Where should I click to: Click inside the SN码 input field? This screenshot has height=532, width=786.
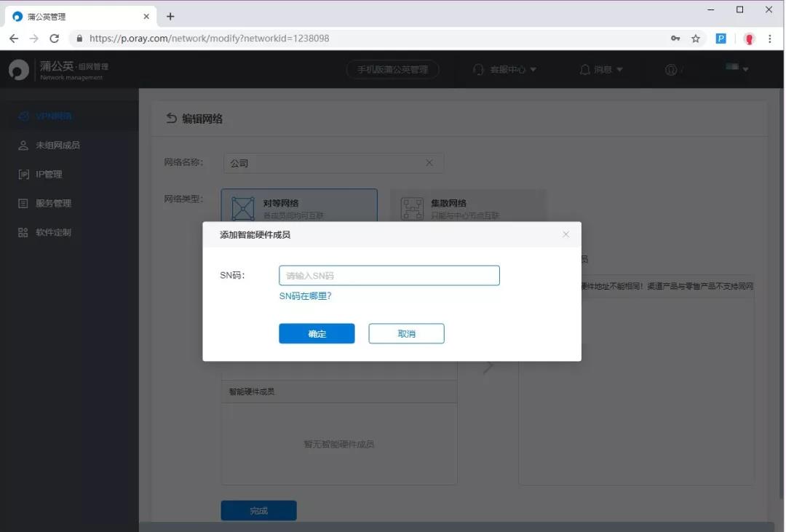[389, 275]
